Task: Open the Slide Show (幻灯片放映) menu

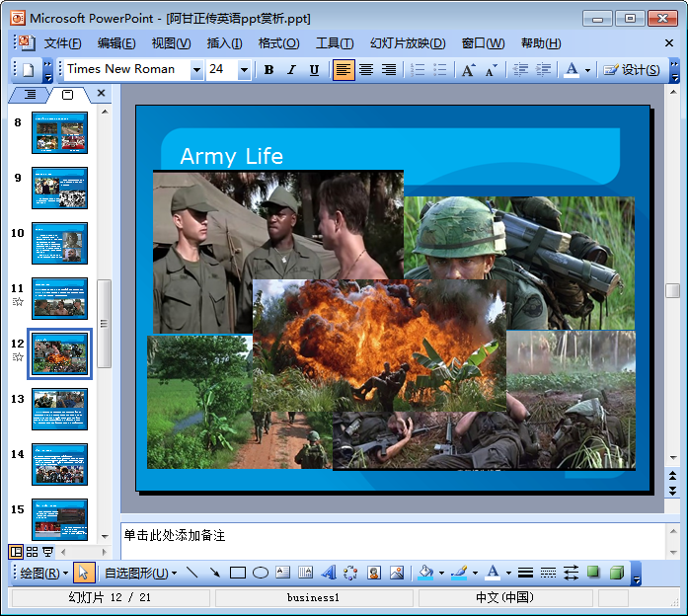Action: pos(408,43)
